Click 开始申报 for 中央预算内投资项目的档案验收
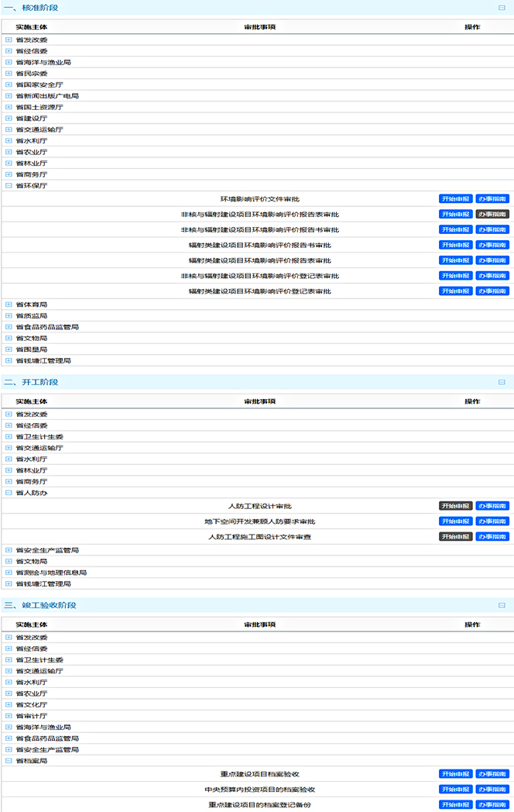 (x=456, y=790)
